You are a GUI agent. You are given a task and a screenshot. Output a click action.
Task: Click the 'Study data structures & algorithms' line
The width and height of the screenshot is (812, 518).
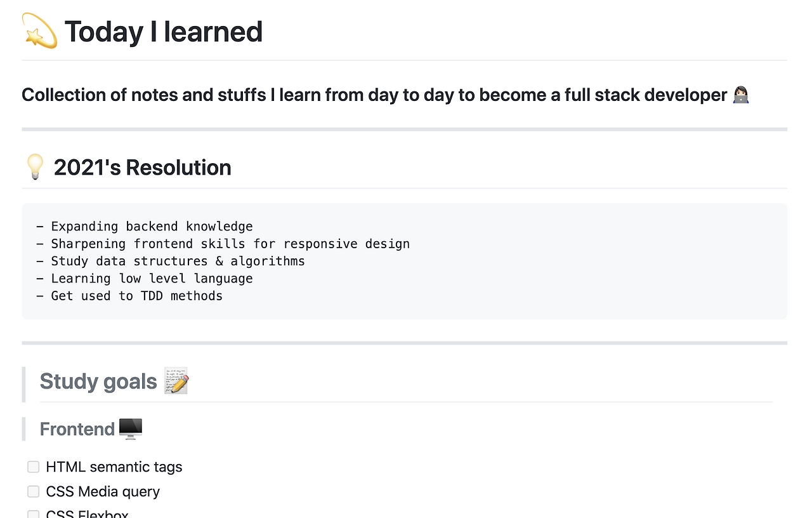click(171, 261)
